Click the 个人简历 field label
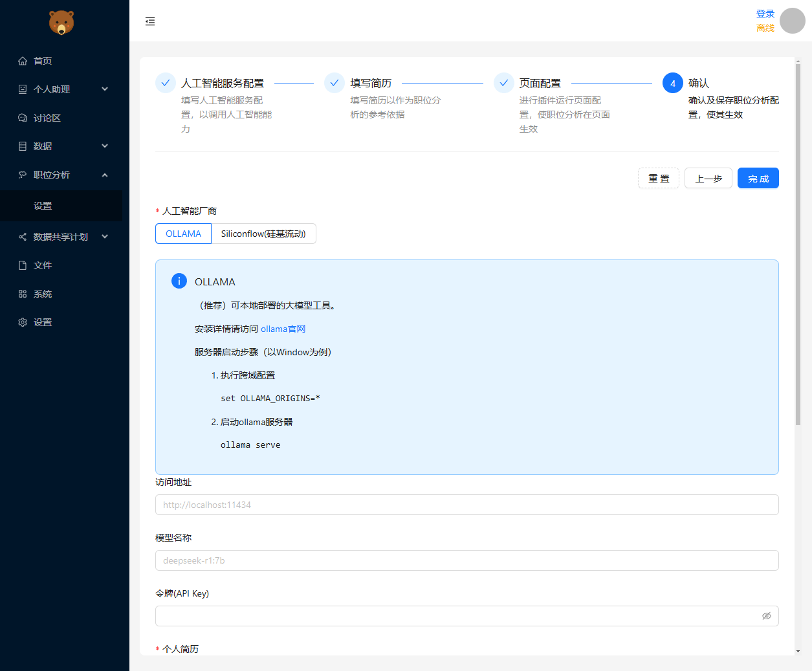 pos(181,649)
